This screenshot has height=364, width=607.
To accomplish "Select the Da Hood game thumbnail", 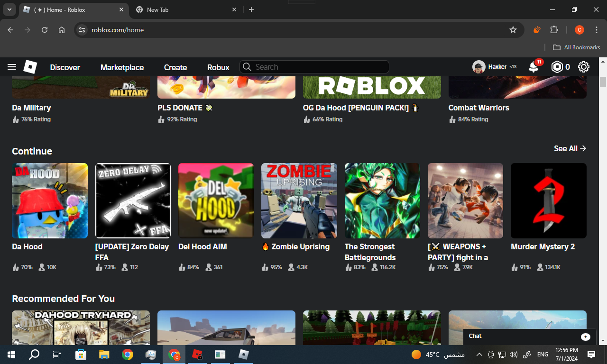I will (50, 200).
